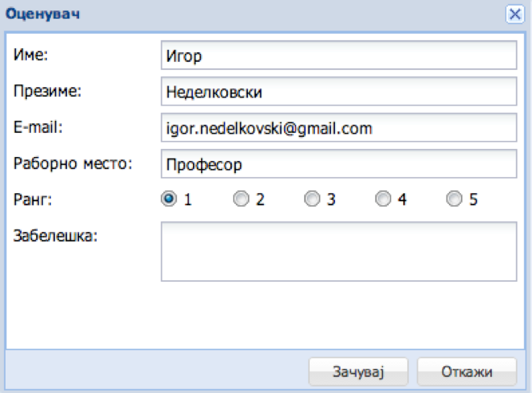Screen dimensions: 532x393
Task: Click the Раборно место: label
Action: point(72,163)
